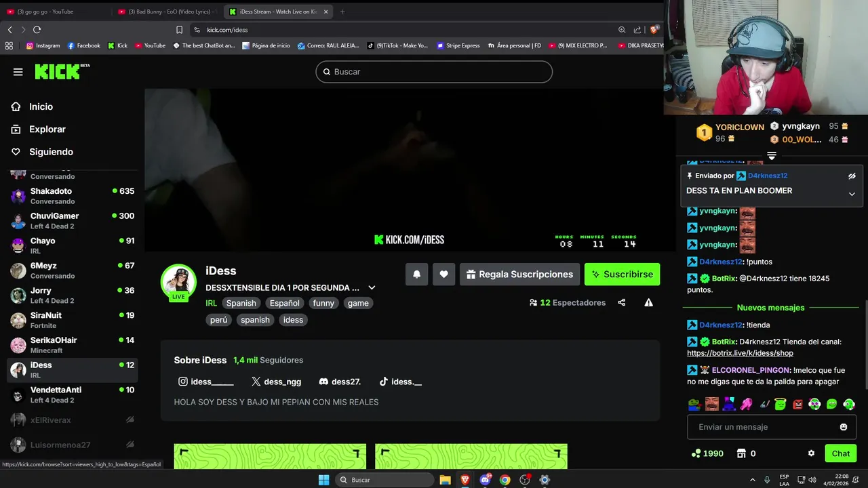Reload the page in browser

(x=37, y=30)
